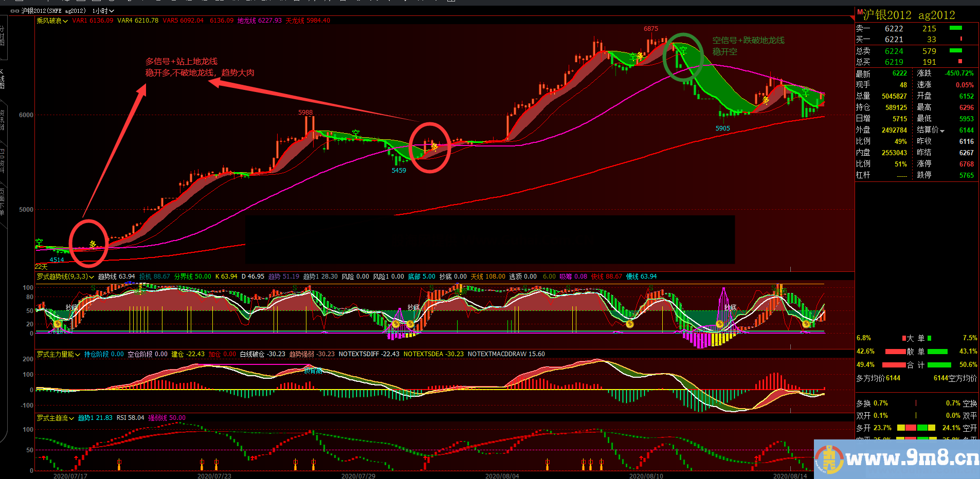Click the 5988 peak price marker
The image size is (980, 479).
(x=305, y=113)
